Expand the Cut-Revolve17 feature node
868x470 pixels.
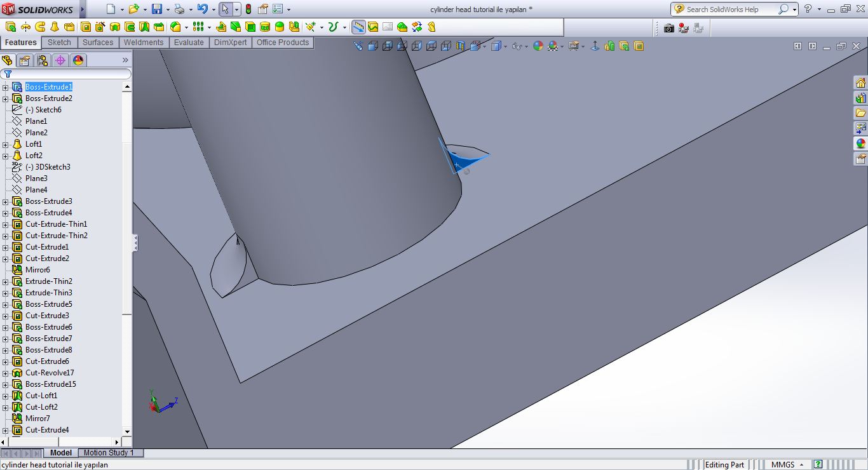6,373
